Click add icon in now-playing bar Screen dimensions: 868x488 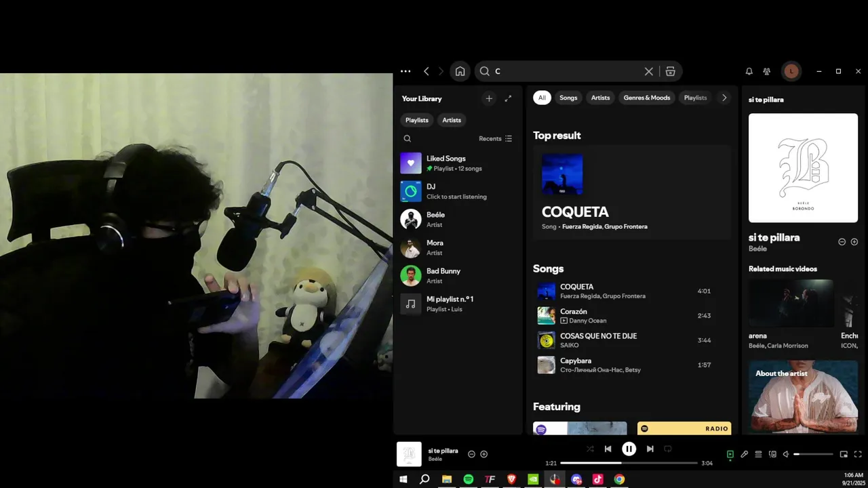click(x=484, y=454)
